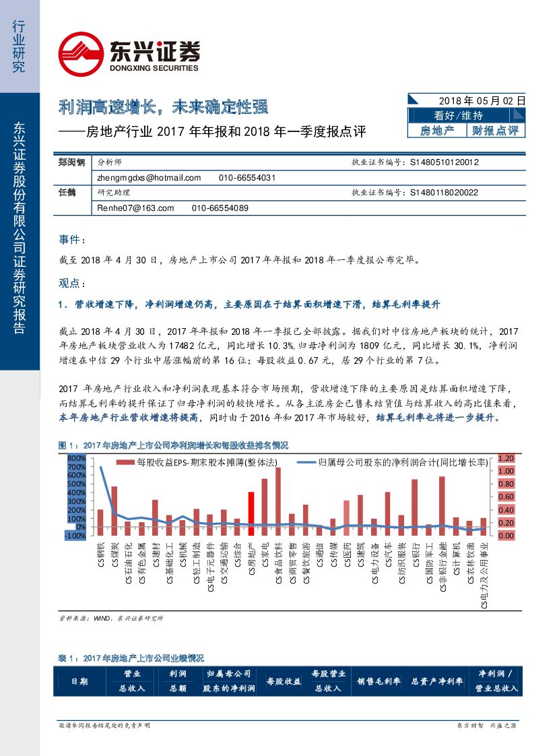Click the bold phrase 结算毛利率也将进一步提升
Image resolution: width=557 pixels, height=756 pixels.
coord(435,418)
